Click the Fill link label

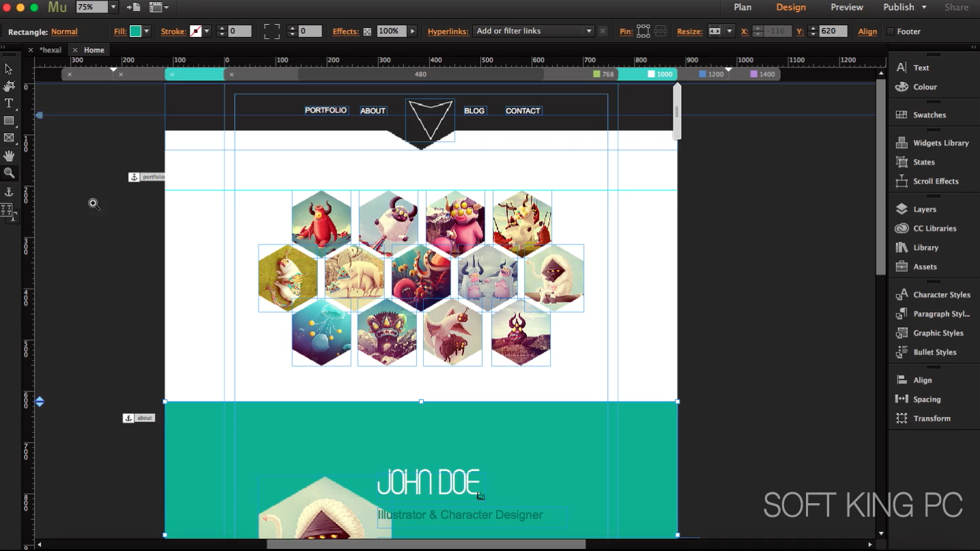click(119, 31)
